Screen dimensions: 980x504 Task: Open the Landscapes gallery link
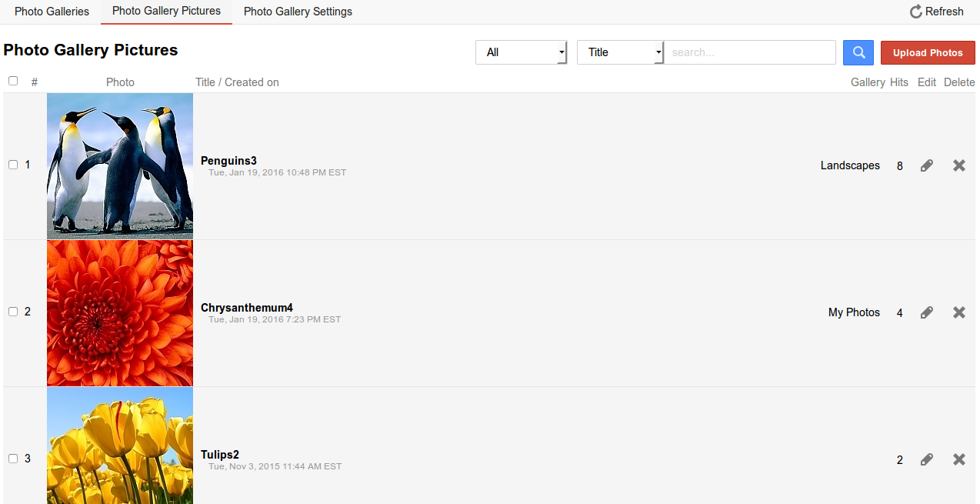click(850, 165)
